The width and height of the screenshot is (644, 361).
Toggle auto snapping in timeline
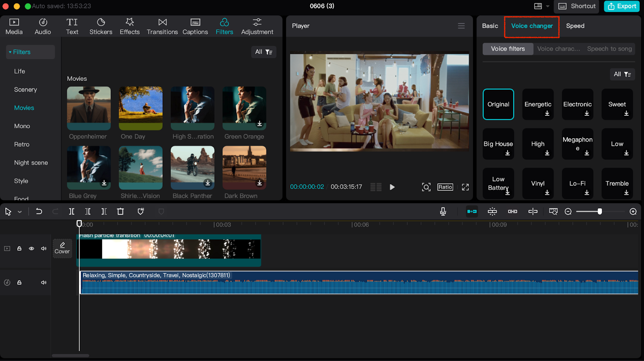tap(492, 211)
